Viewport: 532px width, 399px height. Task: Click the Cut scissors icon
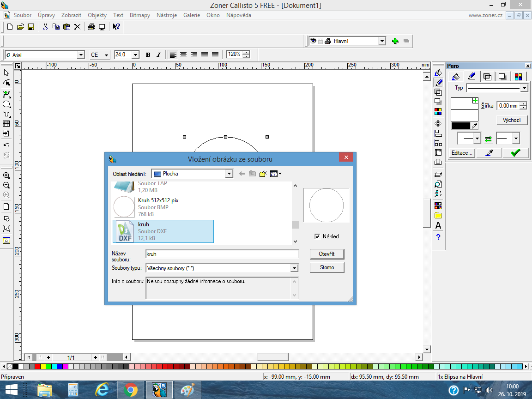point(45,27)
